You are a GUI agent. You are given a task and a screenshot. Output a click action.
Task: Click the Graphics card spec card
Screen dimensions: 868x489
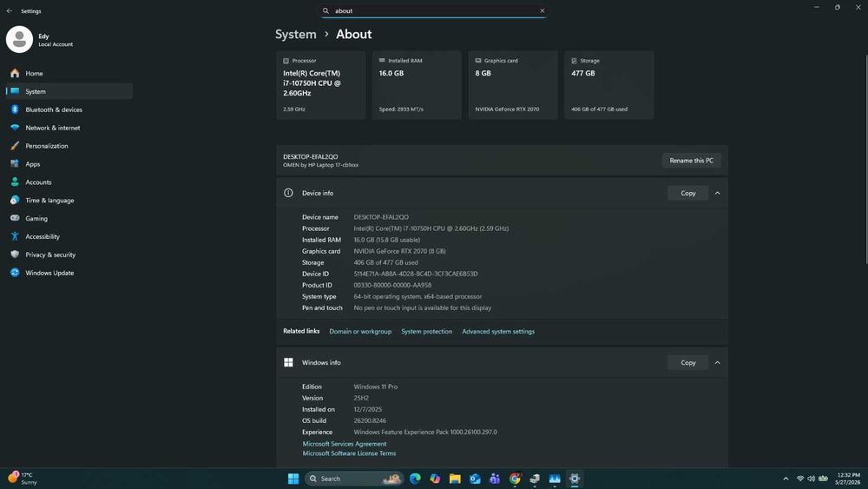513,85
